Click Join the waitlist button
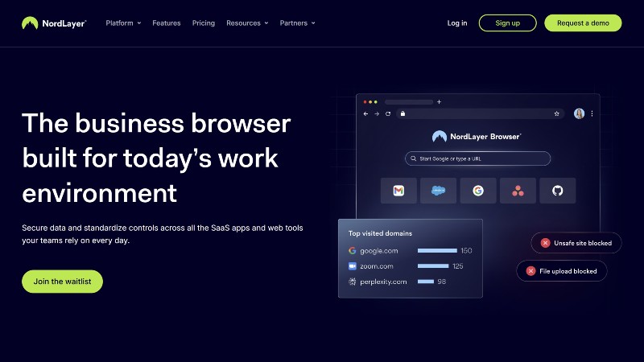Viewport: 644px width, 362px height. click(x=62, y=281)
